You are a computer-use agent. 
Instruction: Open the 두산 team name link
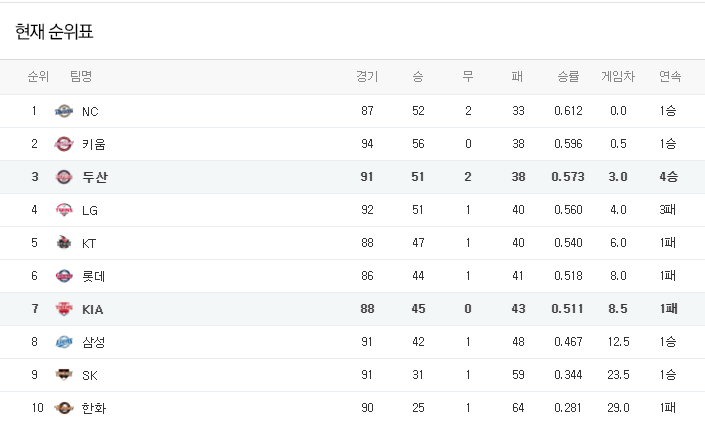coord(95,177)
